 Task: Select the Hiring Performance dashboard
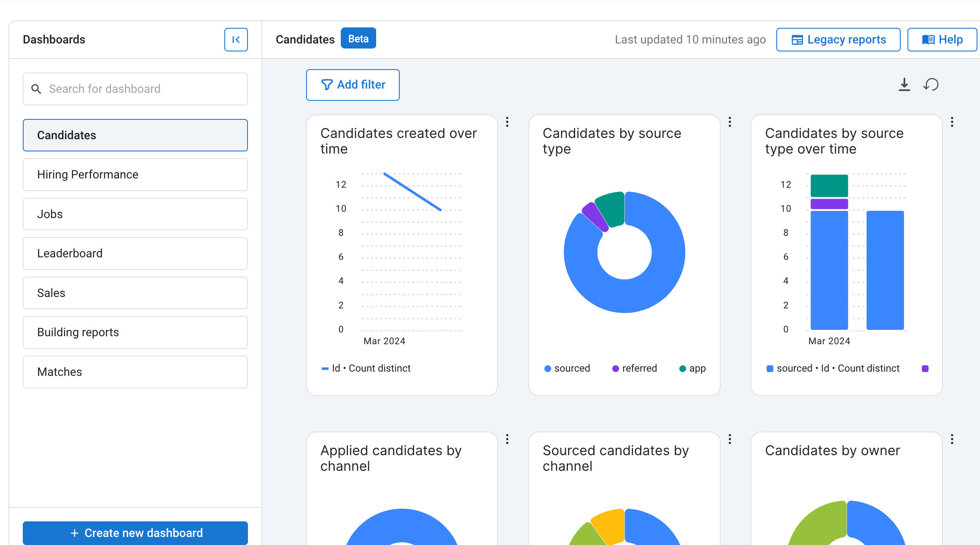pos(135,175)
